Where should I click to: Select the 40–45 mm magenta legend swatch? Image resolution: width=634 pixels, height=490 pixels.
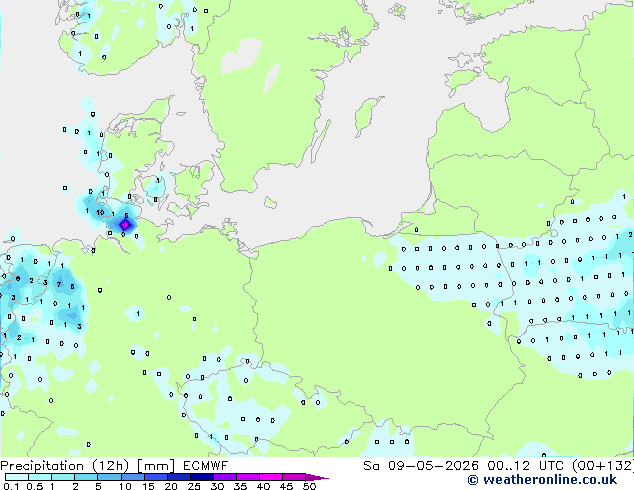[x=271, y=477]
